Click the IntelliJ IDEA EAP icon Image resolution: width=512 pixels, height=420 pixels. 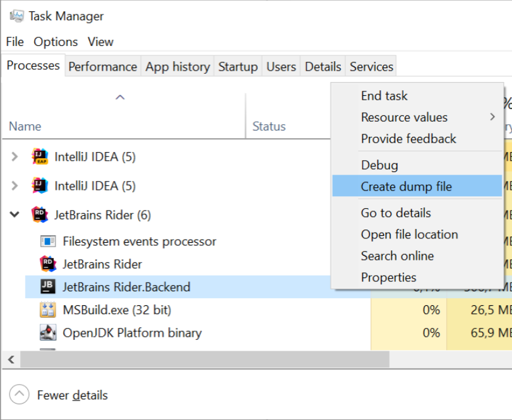pos(40,156)
